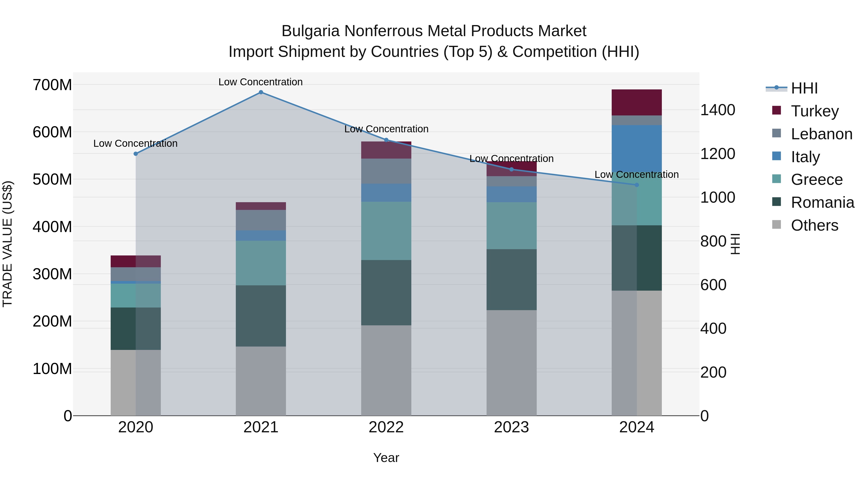This screenshot has width=868, height=488.
Task: Click the 'Year' x-axis title
Action: [386, 458]
